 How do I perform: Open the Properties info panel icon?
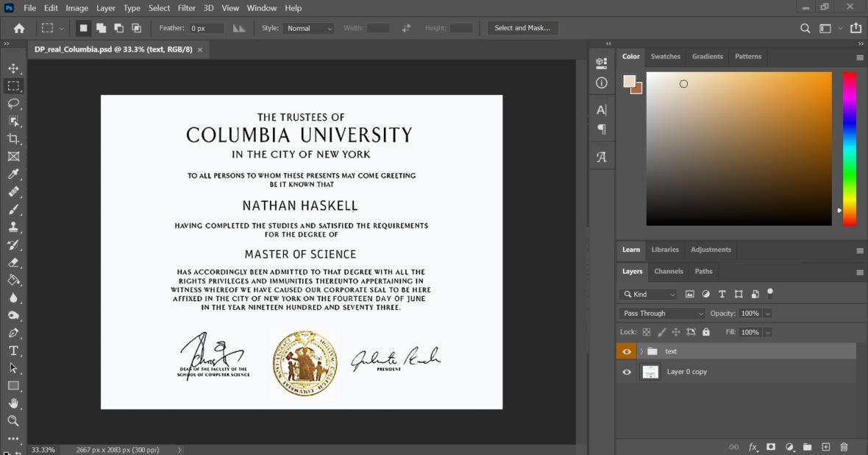pyautogui.click(x=601, y=83)
